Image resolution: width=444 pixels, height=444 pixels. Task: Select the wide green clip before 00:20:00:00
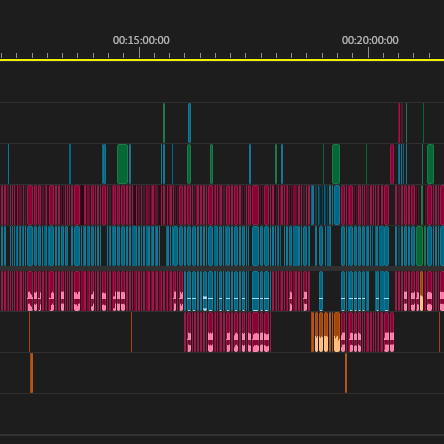click(x=336, y=164)
